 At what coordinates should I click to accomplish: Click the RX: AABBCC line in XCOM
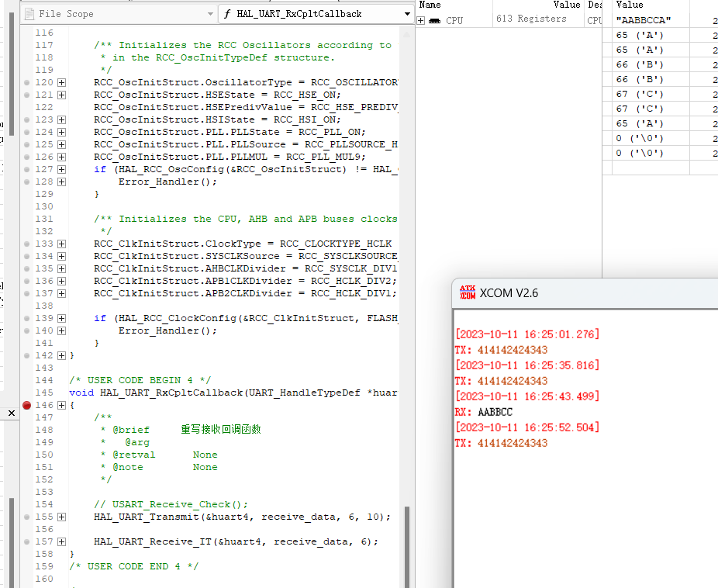[484, 412]
